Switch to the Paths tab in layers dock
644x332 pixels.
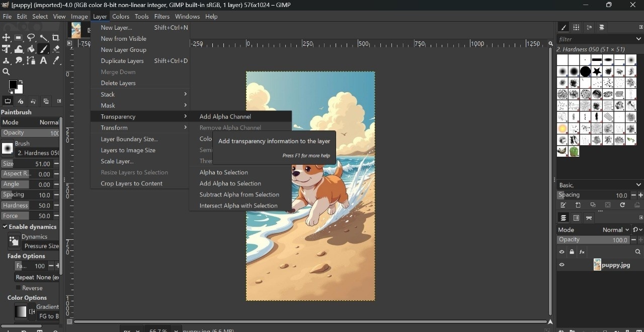(589, 218)
